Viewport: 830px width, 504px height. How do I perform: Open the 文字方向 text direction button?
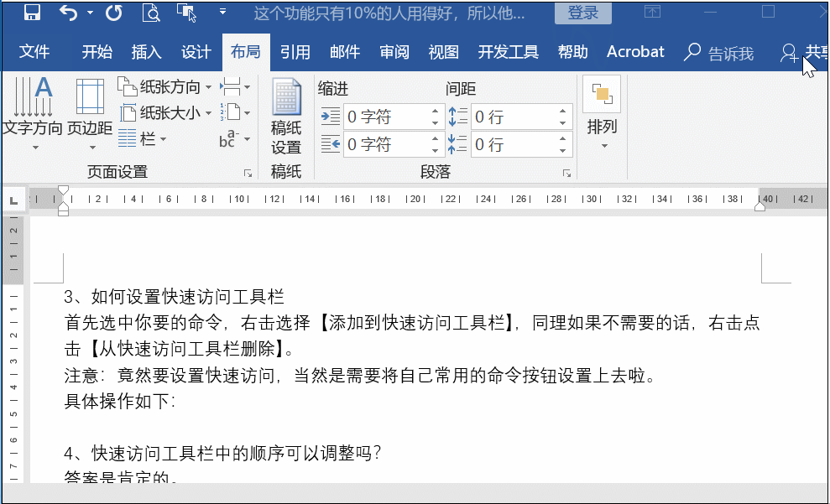[x=33, y=113]
